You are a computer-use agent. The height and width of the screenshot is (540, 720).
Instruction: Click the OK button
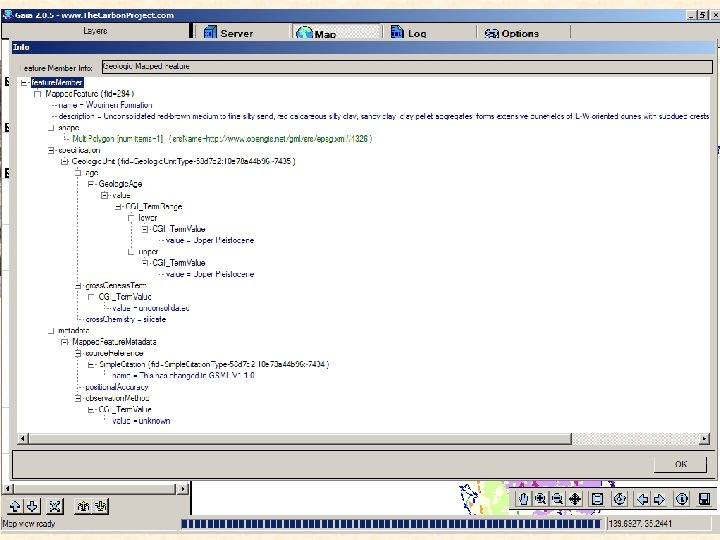point(681,464)
